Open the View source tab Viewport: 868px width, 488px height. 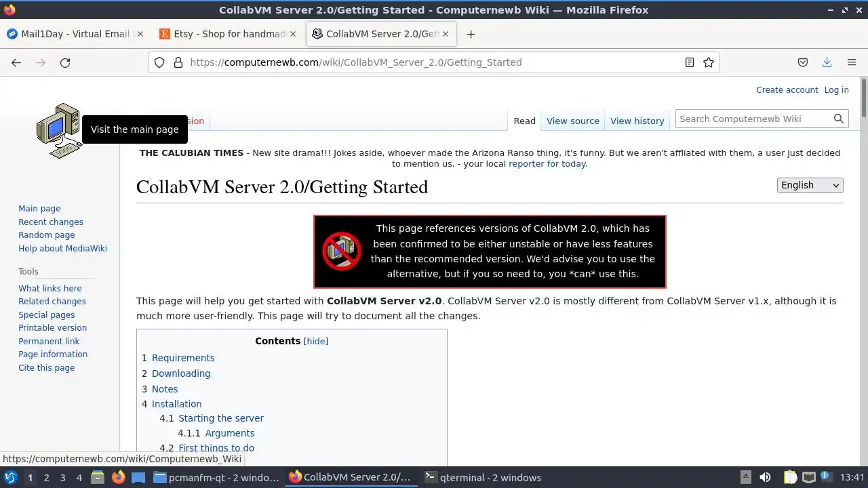click(573, 121)
